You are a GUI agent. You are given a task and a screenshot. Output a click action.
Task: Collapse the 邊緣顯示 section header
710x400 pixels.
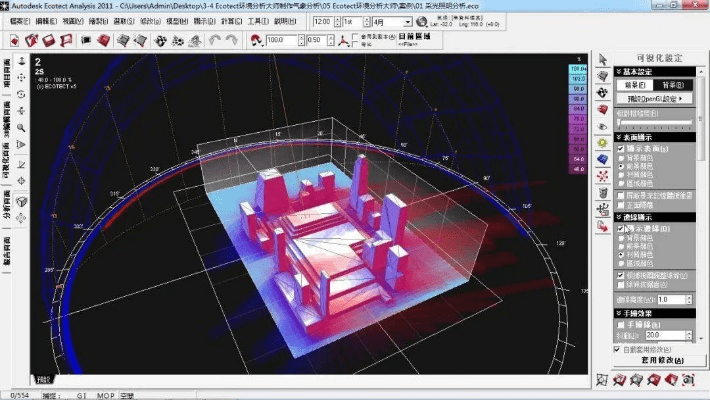click(616, 217)
